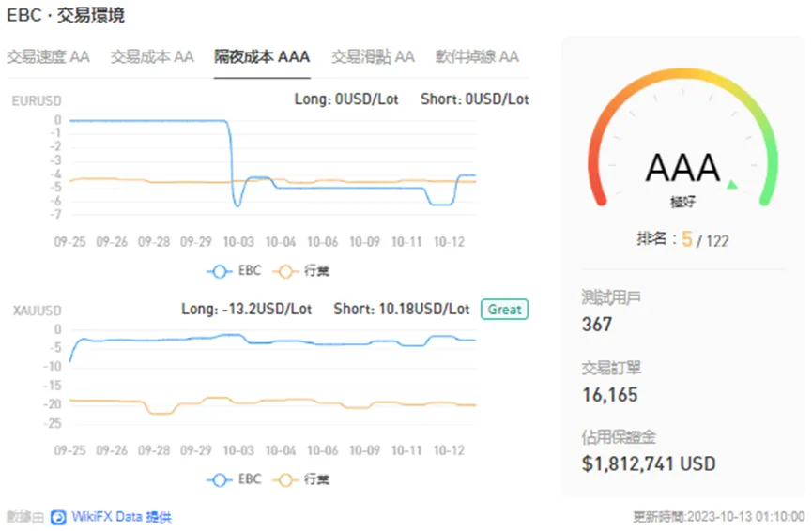Toggle EBC series in EURUSD chart legend

234,271
